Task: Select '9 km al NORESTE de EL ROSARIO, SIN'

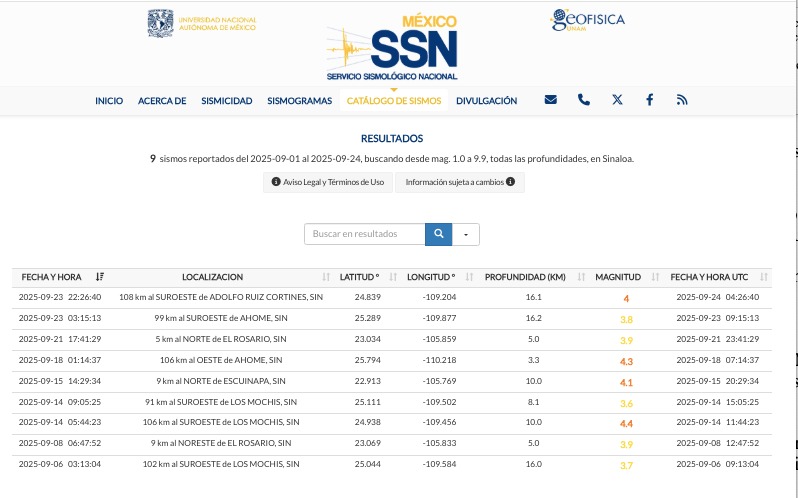Action: click(x=221, y=443)
